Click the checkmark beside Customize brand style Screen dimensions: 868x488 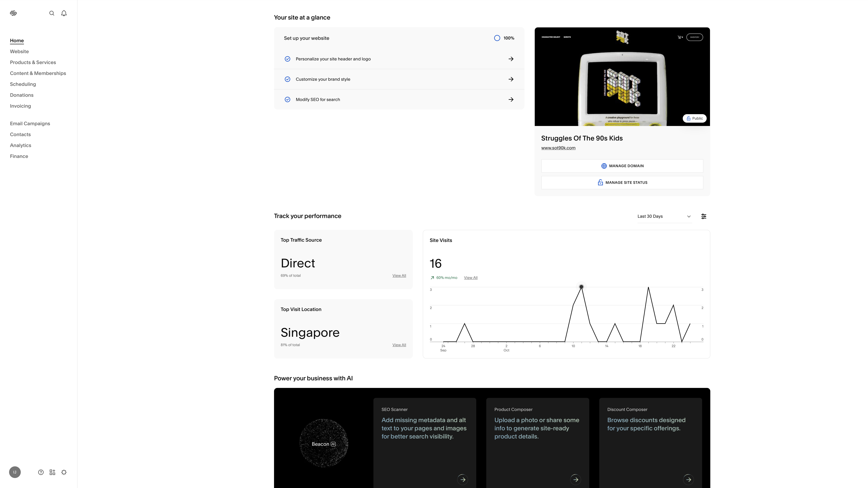(x=287, y=79)
